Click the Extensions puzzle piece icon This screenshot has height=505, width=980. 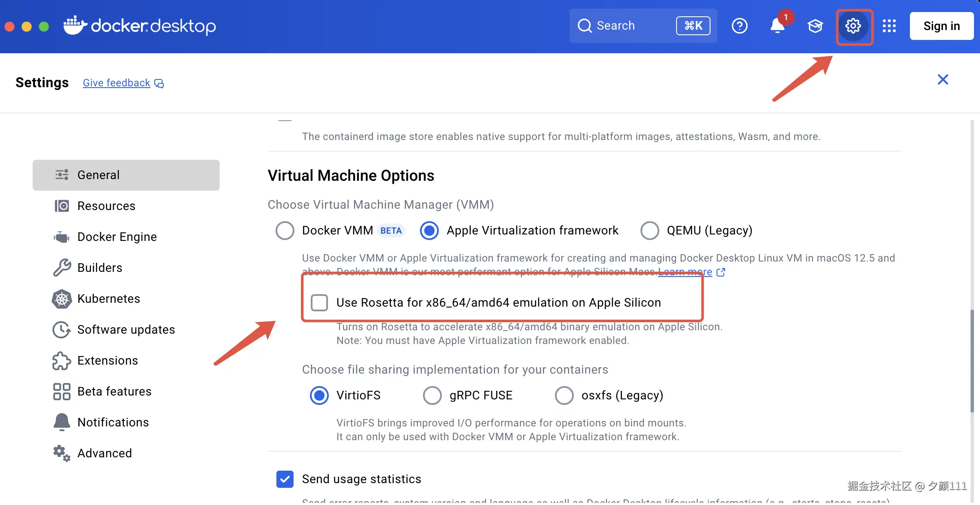[x=62, y=361]
